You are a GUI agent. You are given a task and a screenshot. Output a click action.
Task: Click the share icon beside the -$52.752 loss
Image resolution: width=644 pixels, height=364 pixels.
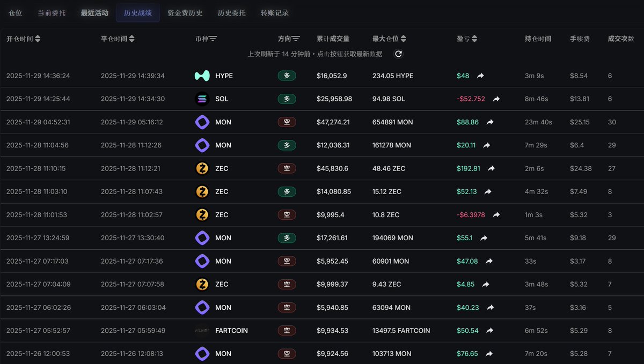495,99
